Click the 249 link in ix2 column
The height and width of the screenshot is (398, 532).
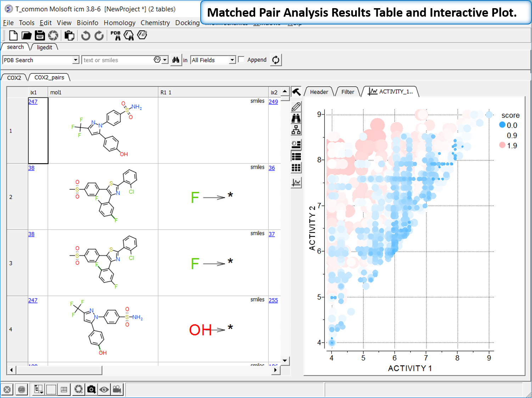click(x=273, y=102)
